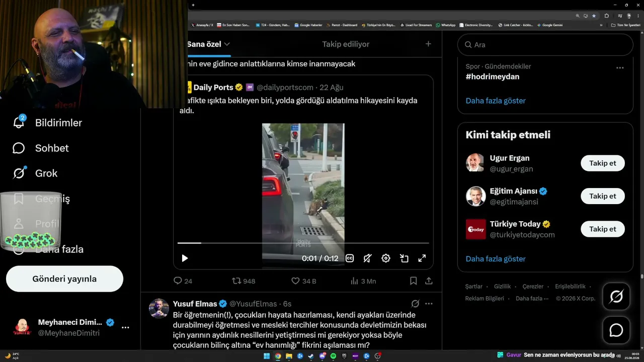The width and height of the screenshot is (644, 362).
Task: Focus the Ara search field
Action: click(545, 45)
